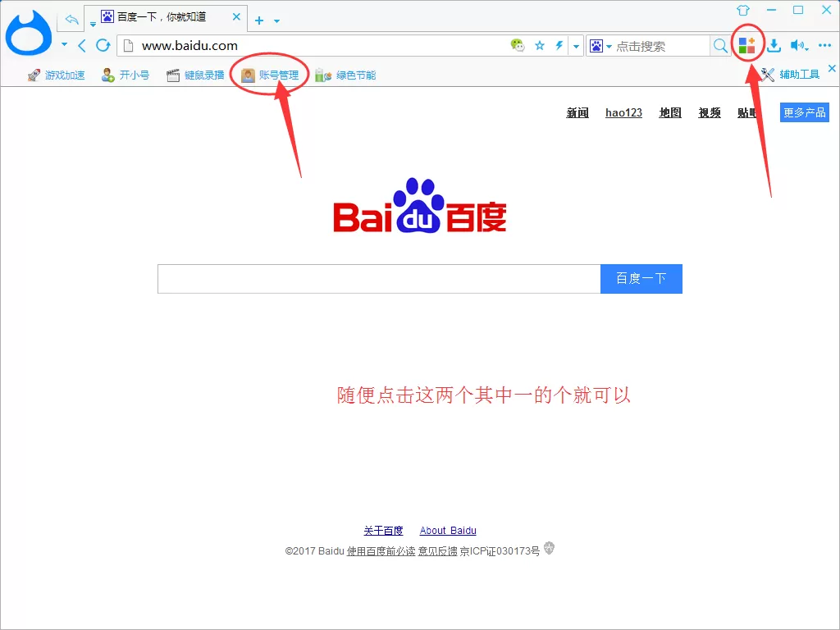Click the 点击搜索 search box
Image resolution: width=840 pixels, height=630 pixels.
click(x=662, y=47)
